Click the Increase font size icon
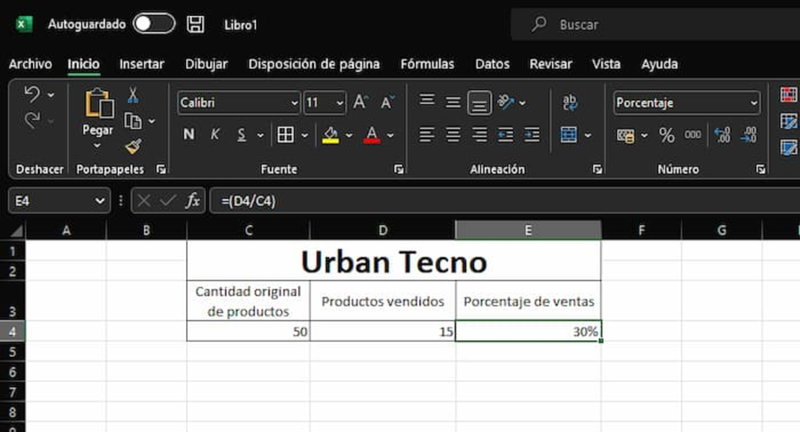800x432 pixels. point(361,102)
